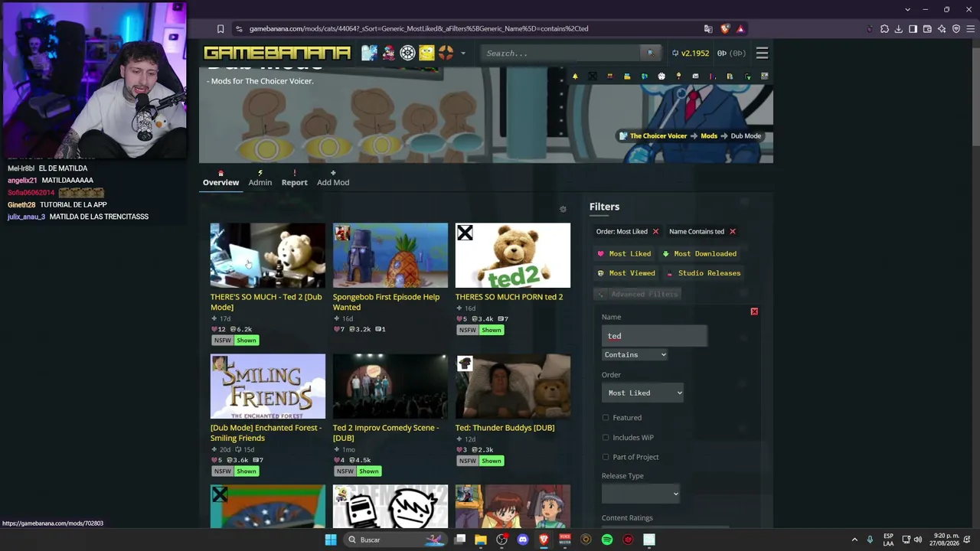Click the Brave Shields lion icon in address bar

coord(725,29)
